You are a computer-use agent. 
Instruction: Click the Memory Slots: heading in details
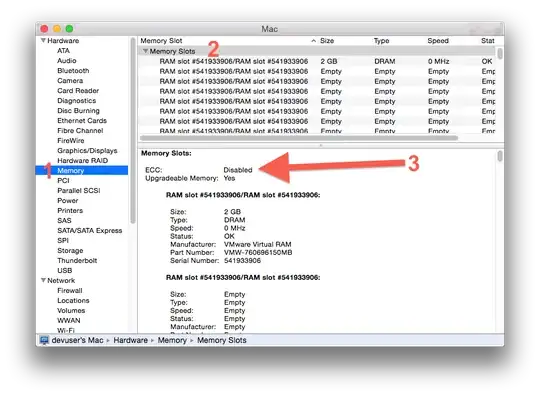pos(166,153)
